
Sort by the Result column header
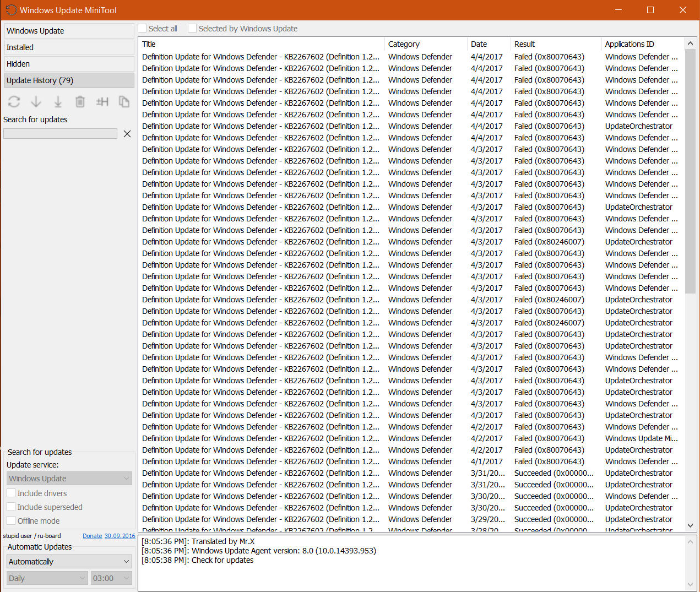click(556, 44)
